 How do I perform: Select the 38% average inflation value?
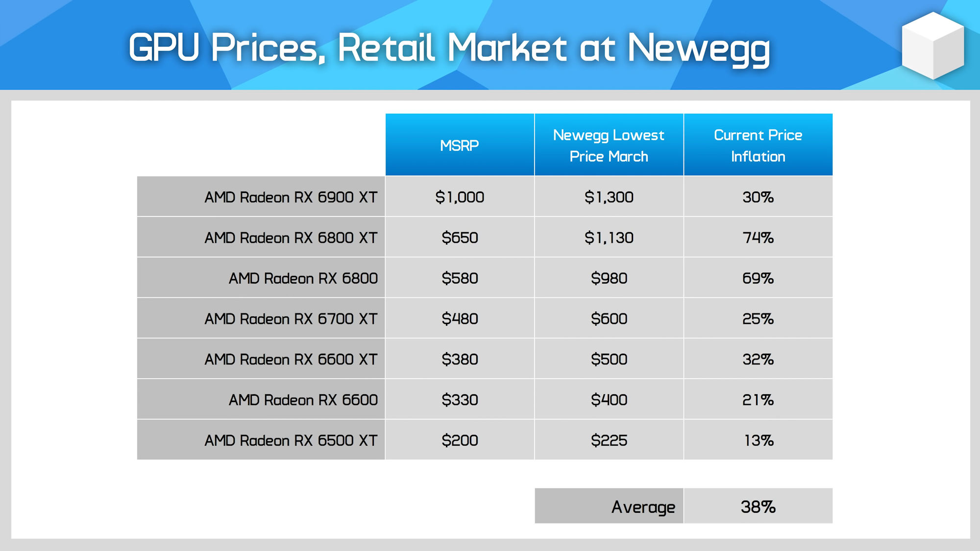[x=759, y=506]
